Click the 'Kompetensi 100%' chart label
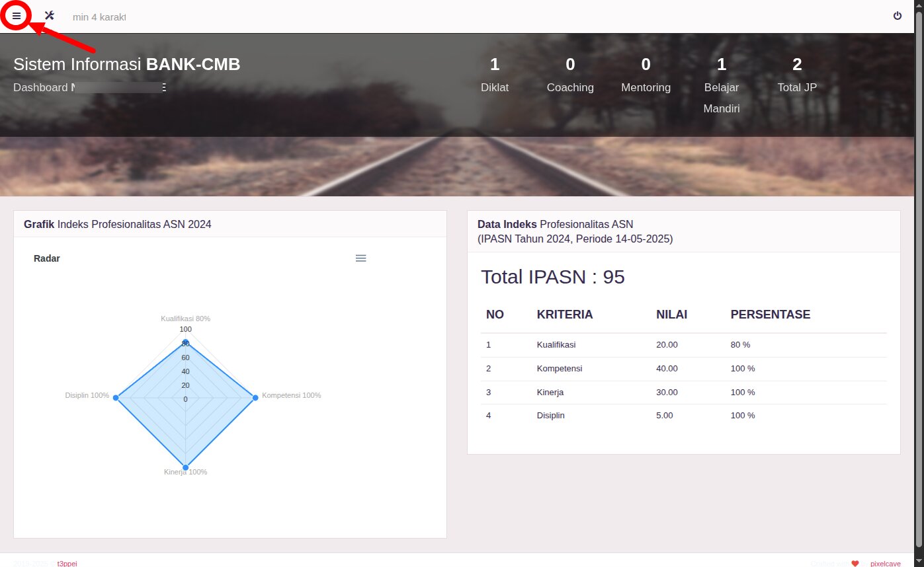 tap(292, 395)
